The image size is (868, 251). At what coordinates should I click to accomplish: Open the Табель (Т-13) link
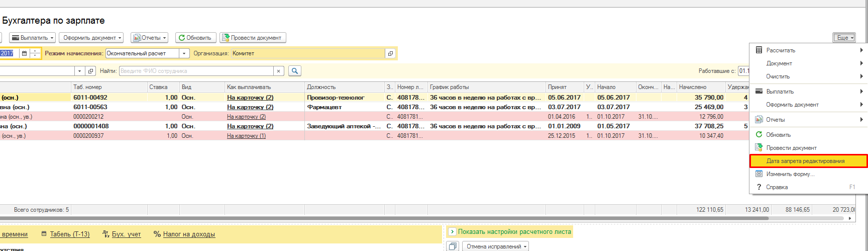pyautogui.click(x=69, y=234)
